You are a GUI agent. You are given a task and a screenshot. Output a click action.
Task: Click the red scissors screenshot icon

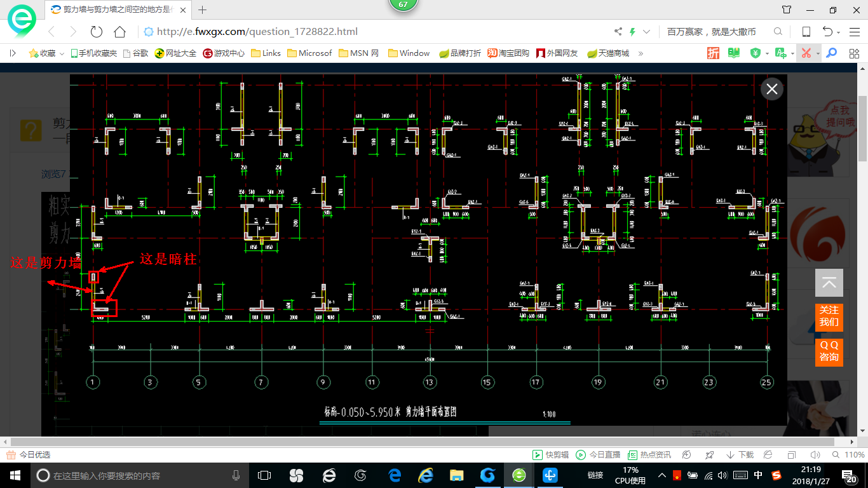point(806,53)
